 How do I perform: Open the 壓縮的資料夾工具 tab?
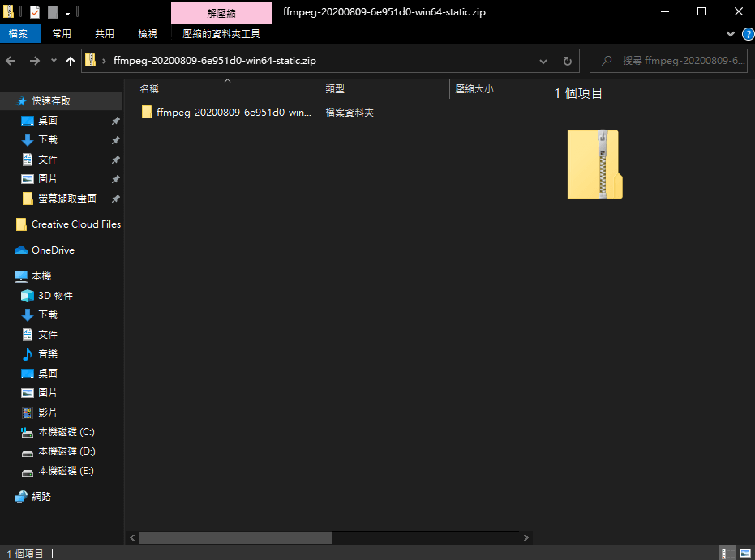pyautogui.click(x=221, y=34)
